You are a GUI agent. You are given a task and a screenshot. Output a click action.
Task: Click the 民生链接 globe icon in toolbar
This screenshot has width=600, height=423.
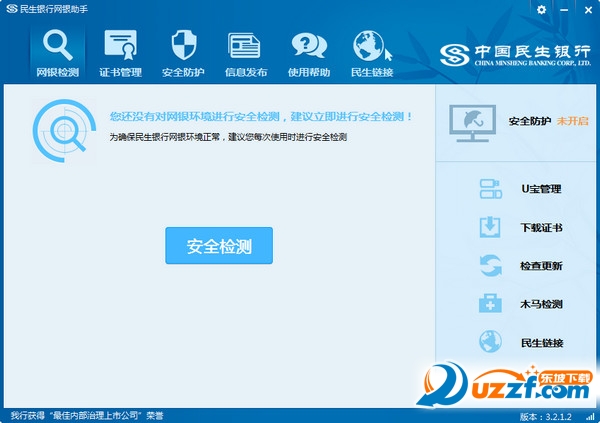(371, 53)
